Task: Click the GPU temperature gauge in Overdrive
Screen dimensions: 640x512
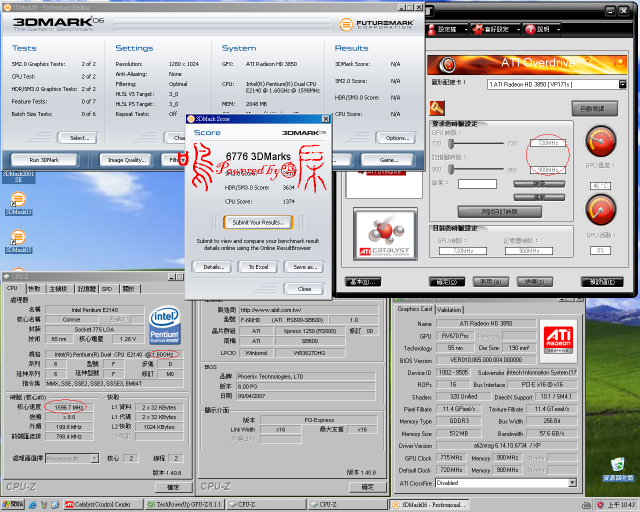Action: pyautogui.click(x=600, y=141)
